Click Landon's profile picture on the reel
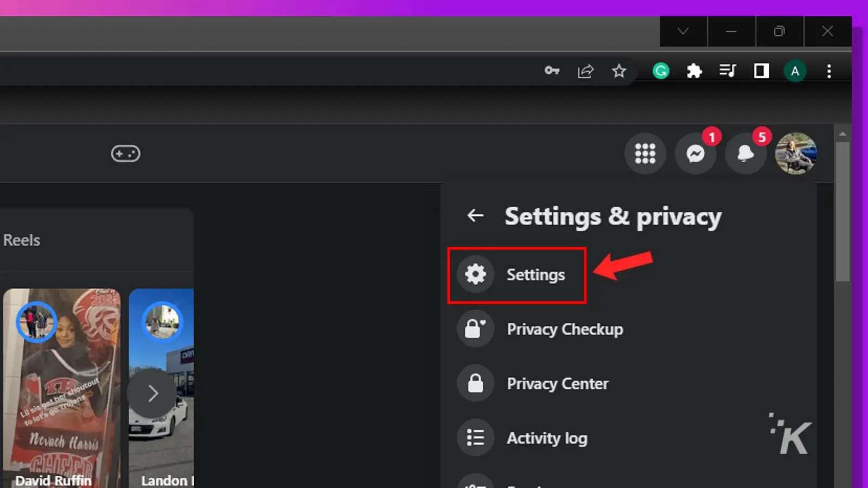Viewport: 868px width, 488px height. tap(162, 322)
